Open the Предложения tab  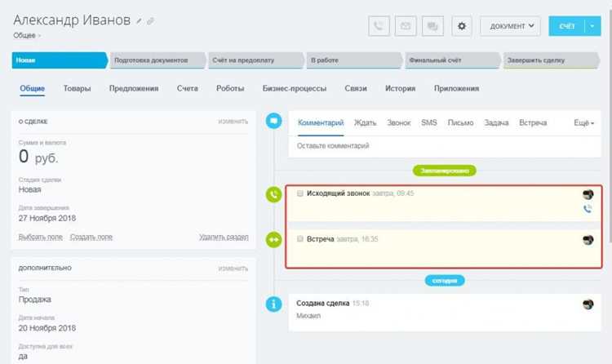[134, 89]
